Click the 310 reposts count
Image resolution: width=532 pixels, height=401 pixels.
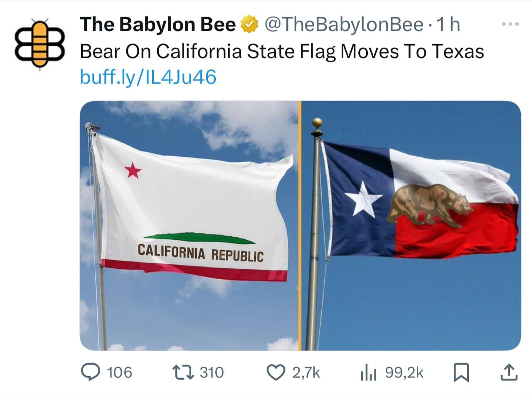(x=212, y=372)
